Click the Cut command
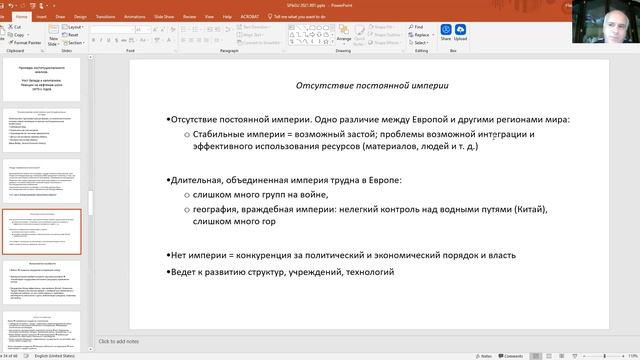 point(15,27)
